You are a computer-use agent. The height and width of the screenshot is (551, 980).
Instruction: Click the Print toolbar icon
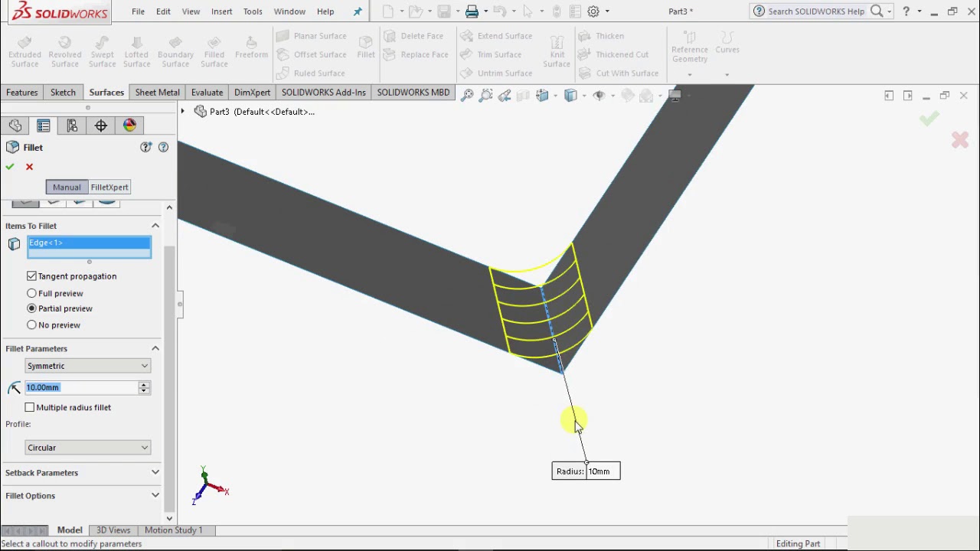[472, 11]
